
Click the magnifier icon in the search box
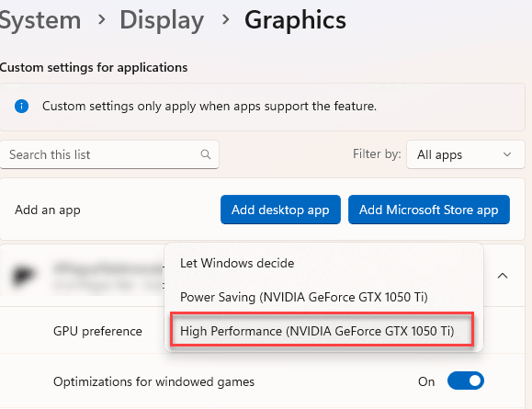click(x=206, y=154)
